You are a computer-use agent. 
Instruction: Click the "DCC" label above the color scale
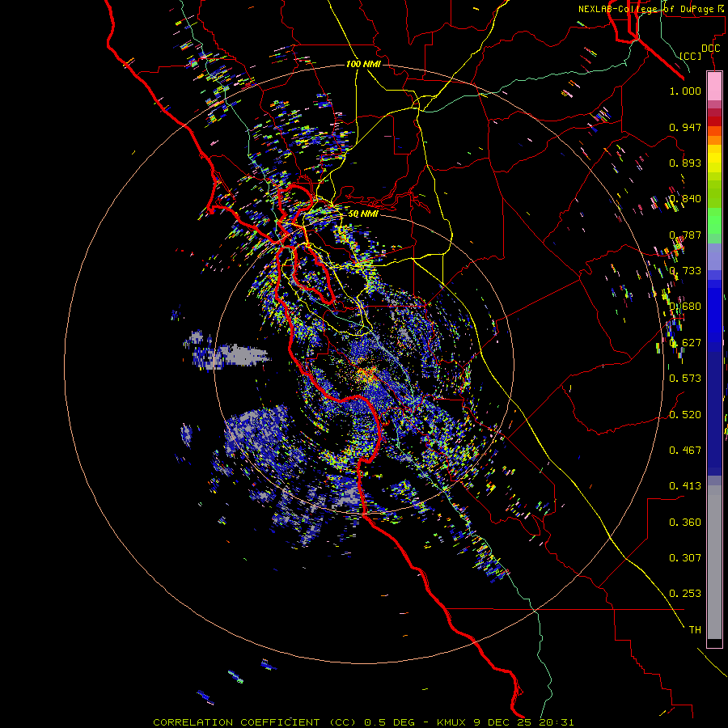[x=710, y=49]
